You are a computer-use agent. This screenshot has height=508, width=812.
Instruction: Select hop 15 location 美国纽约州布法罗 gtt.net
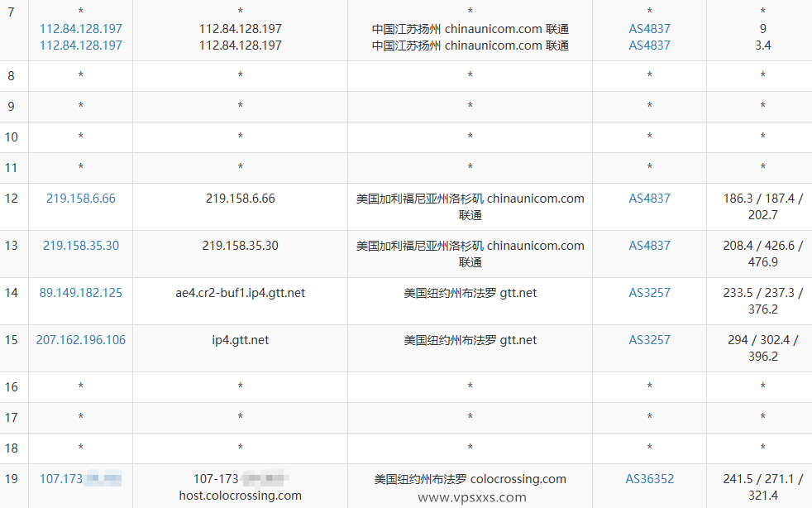click(470, 340)
